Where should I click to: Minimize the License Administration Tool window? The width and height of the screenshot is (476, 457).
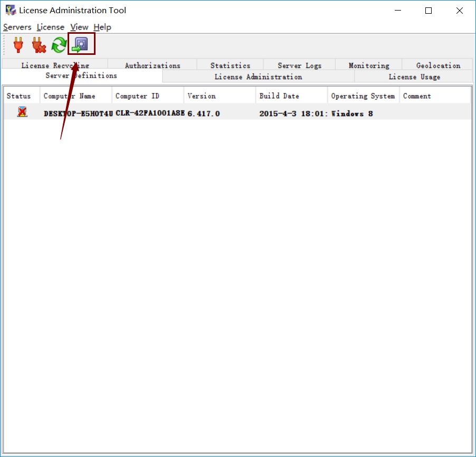(398, 11)
